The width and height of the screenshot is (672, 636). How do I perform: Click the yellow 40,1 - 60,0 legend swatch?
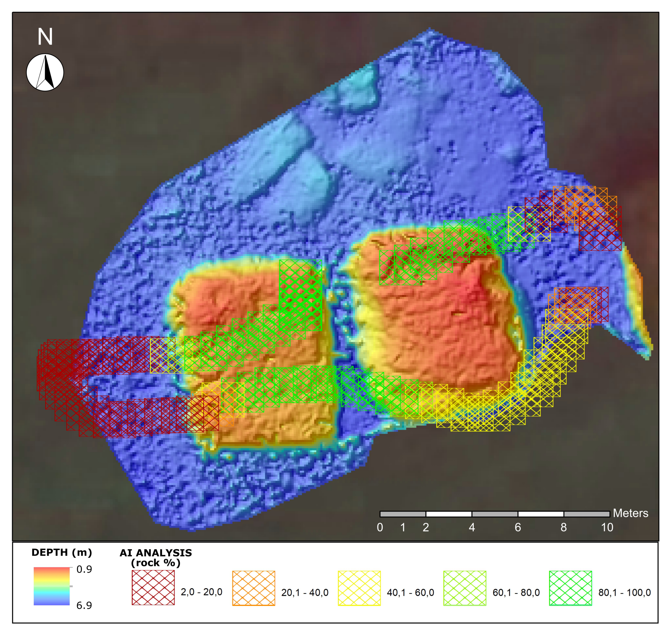coord(359,588)
